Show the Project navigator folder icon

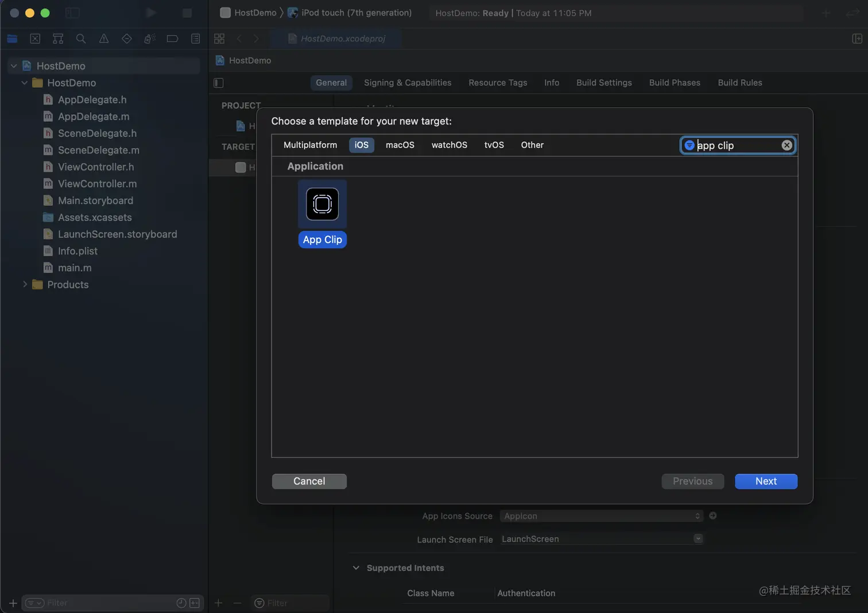pos(12,38)
